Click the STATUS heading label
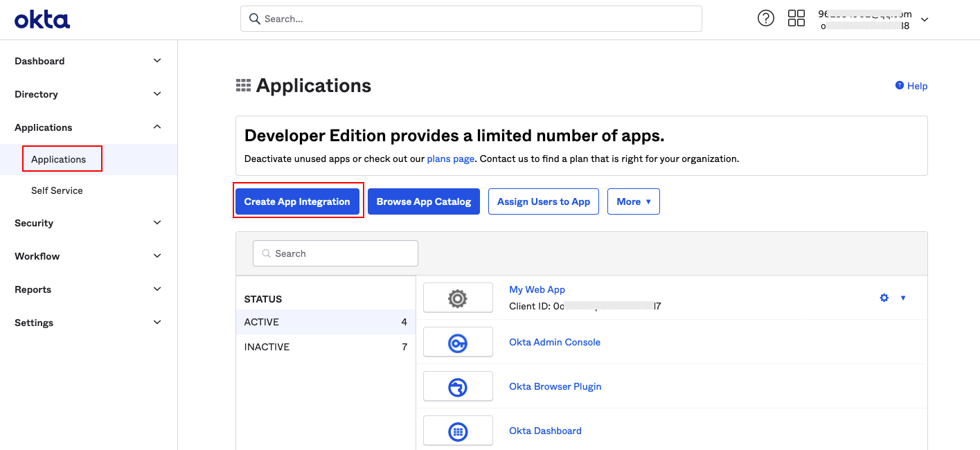 click(x=263, y=299)
